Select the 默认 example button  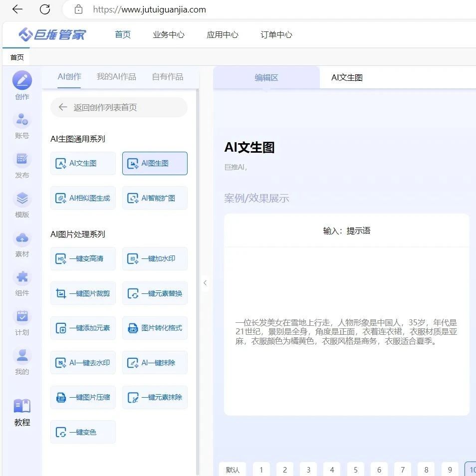(x=233, y=470)
